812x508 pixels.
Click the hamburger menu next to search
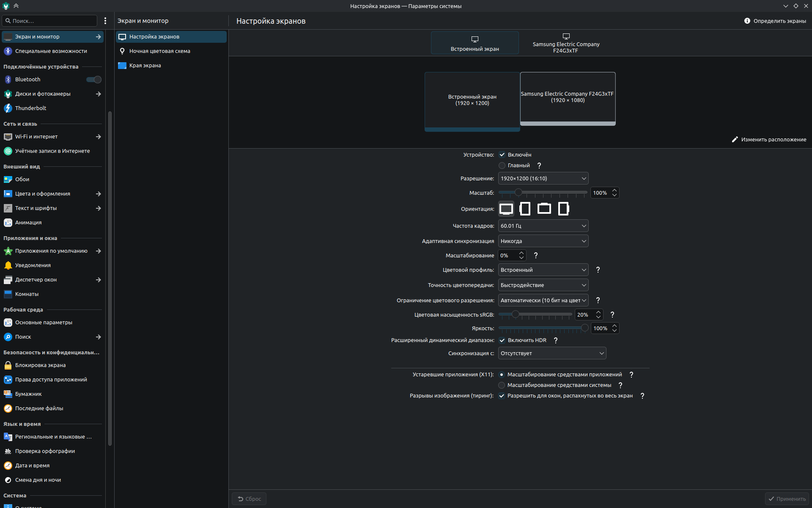105,21
